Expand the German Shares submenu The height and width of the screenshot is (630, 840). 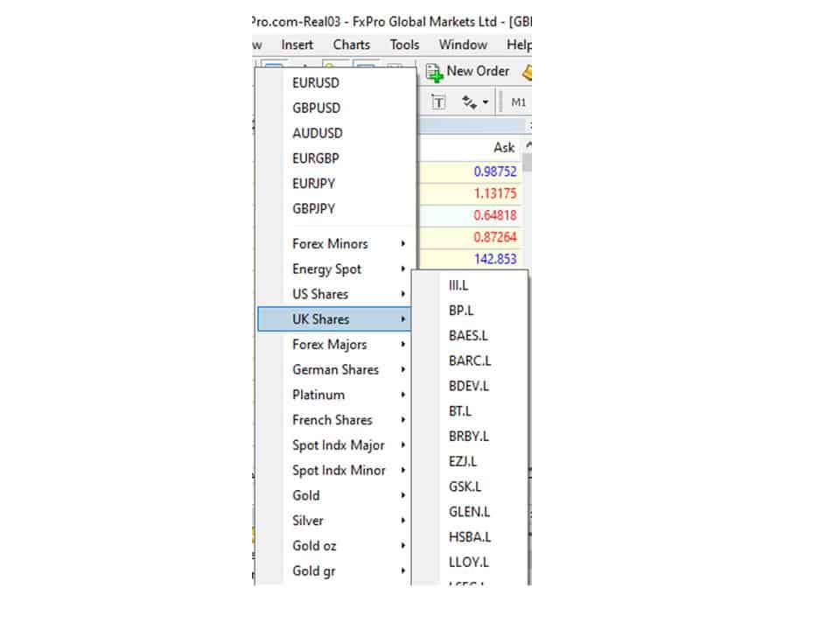[335, 369]
